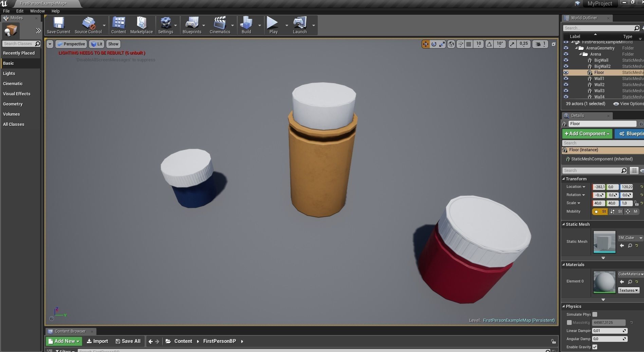This screenshot has width=644, height=352.
Task: Collapse the Physics section
Action: 564,306
